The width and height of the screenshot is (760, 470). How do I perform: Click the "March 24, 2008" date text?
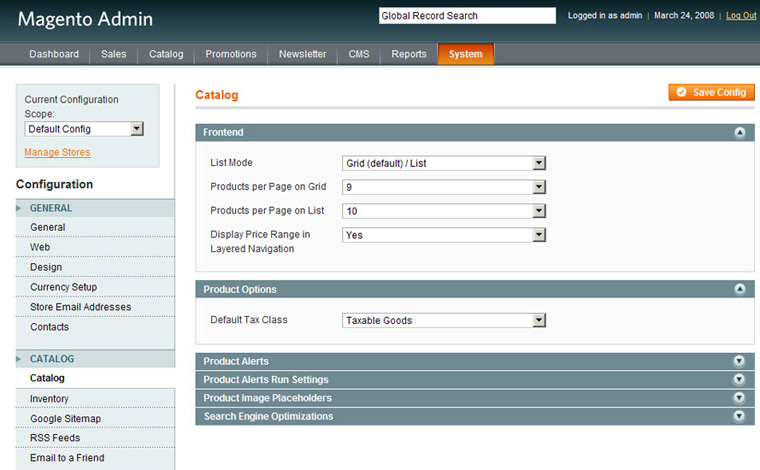684,16
